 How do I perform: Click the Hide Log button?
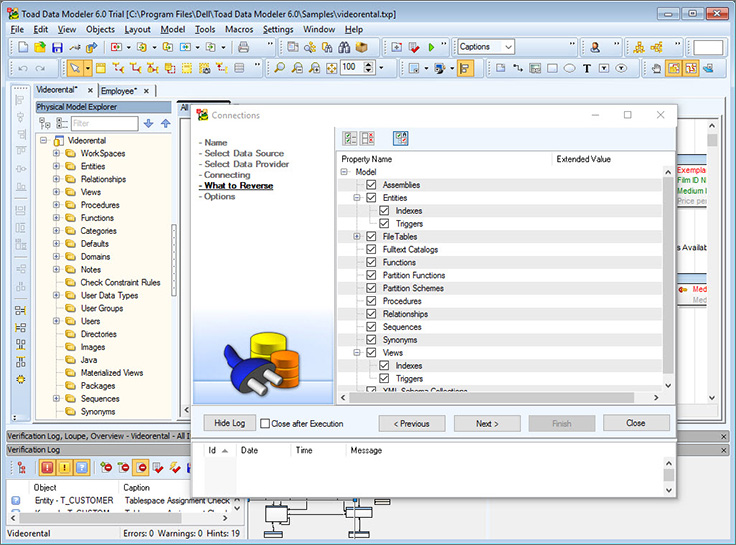point(230,423)
